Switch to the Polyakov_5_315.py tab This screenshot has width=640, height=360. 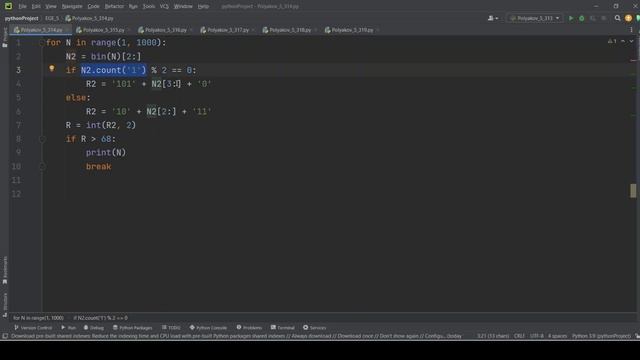click(104, 30)
